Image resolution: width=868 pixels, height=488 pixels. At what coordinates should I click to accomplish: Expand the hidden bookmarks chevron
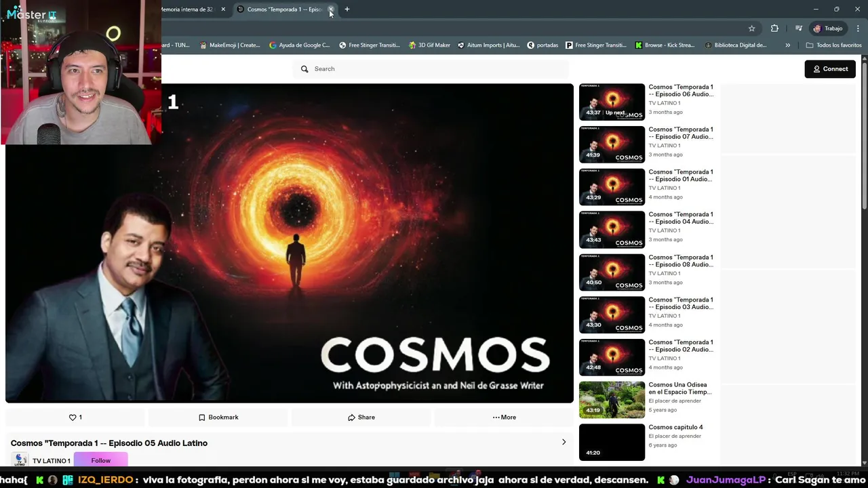pyautogui.click(x=787, y=45)
